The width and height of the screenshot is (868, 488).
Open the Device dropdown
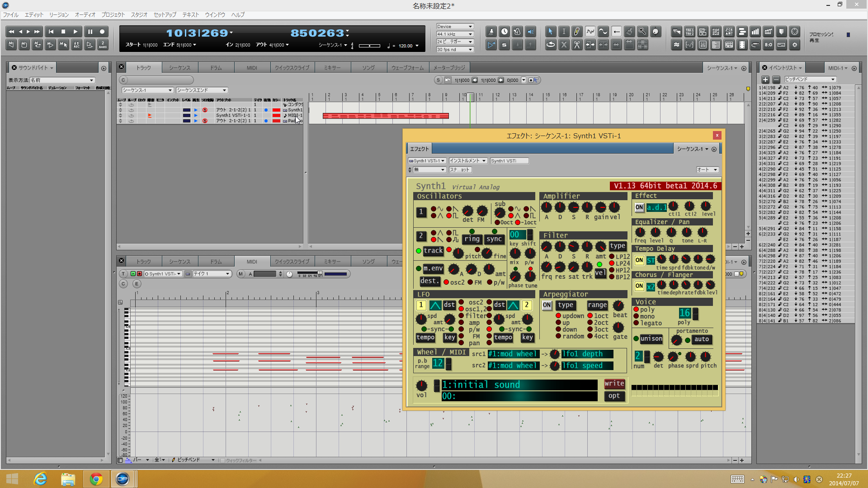tap(454, 27)
